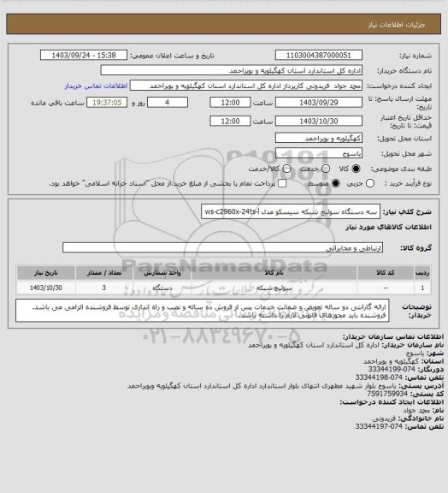448x493 pixels.
Task: Click the fax number 33344199-074
Action: [392, 369]
